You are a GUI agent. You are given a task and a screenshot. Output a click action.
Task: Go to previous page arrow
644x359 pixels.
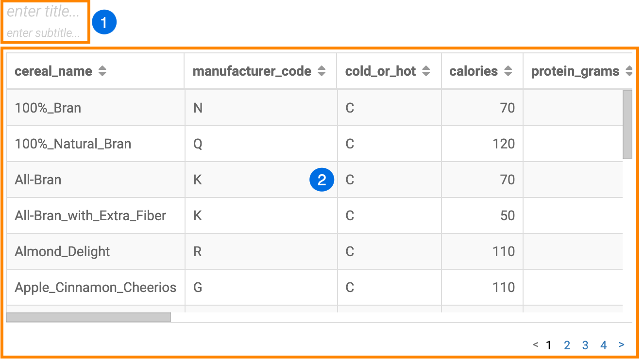tap(535, 345)
